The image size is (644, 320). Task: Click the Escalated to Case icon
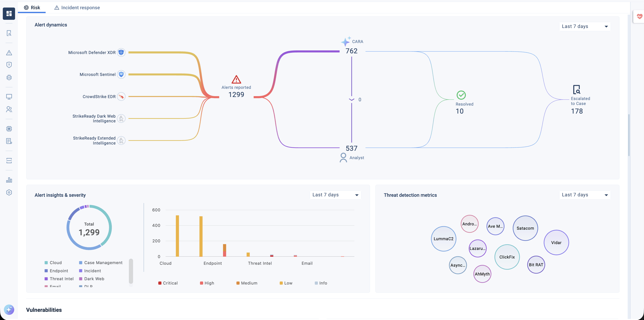click(576, 89)
